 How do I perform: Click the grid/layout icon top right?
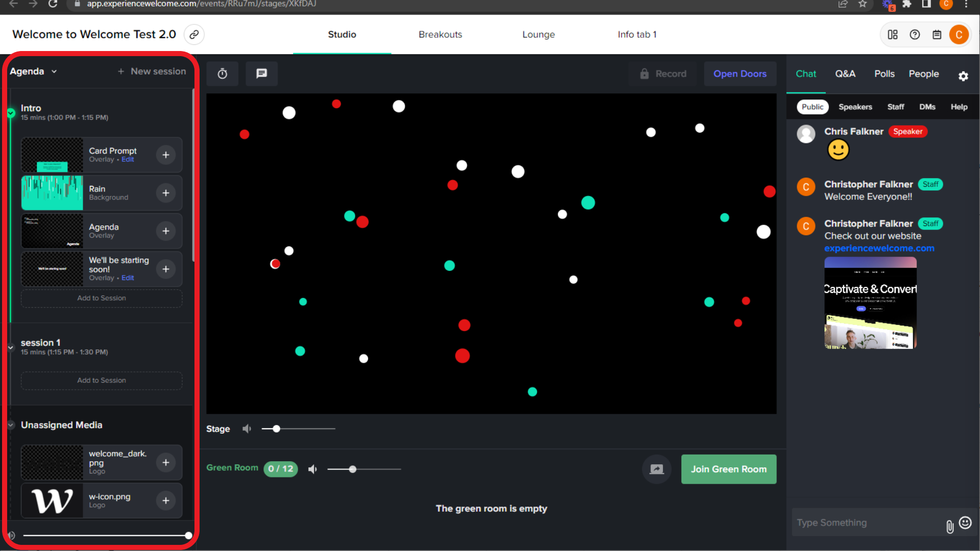[x=893, y=34]
